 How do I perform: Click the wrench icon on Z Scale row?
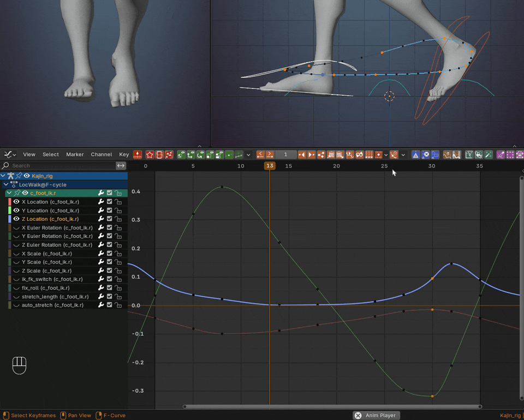point(100,271)
